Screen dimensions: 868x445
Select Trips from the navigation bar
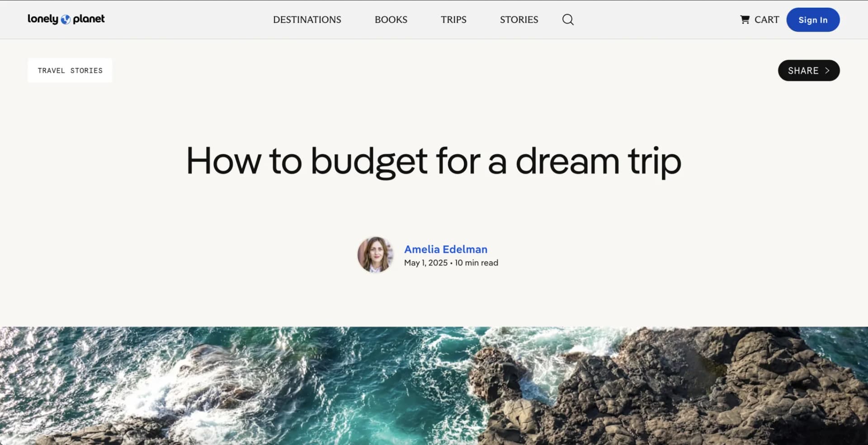tap(453, 19)
